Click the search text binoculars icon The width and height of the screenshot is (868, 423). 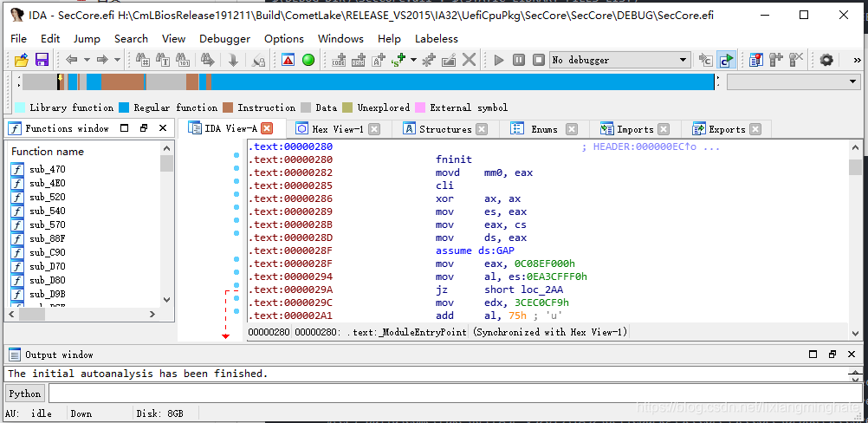pyautogui.click(x=162, y=60)
